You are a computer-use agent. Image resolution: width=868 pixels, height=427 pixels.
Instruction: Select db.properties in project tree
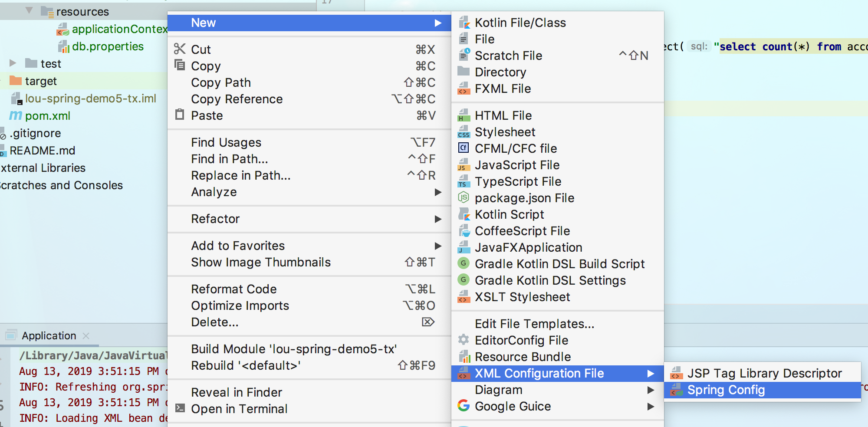pos(107,46)
